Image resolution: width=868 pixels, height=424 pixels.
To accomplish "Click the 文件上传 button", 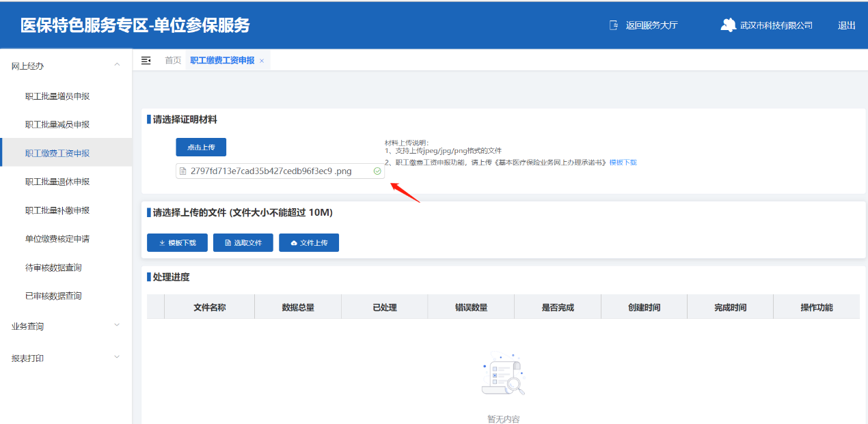I will pos(309,243).
